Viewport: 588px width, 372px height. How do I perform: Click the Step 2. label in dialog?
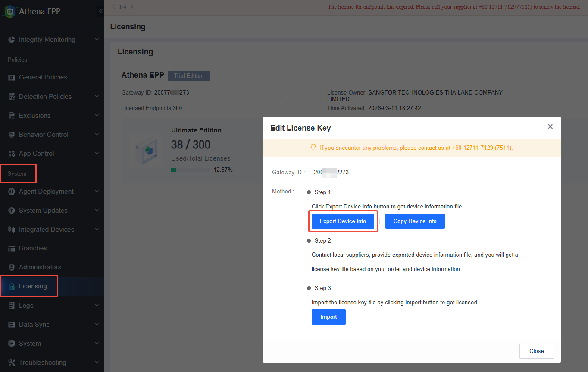click(323, 240)
